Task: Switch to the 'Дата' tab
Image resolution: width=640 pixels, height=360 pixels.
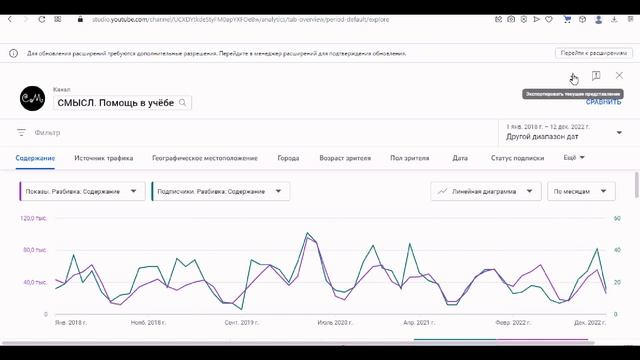Action: pyautogui.click(x=460, y=158)
